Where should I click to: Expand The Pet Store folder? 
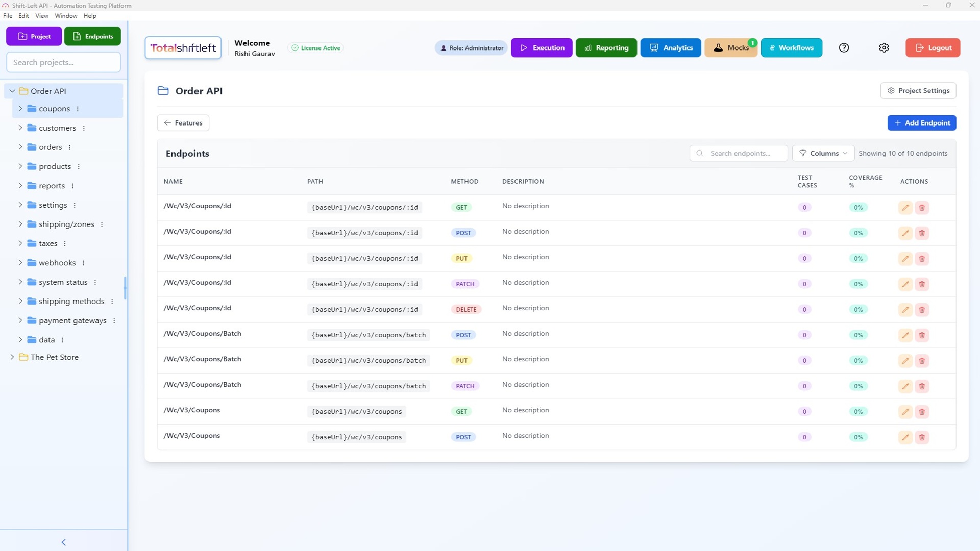[x=12, y=357]
